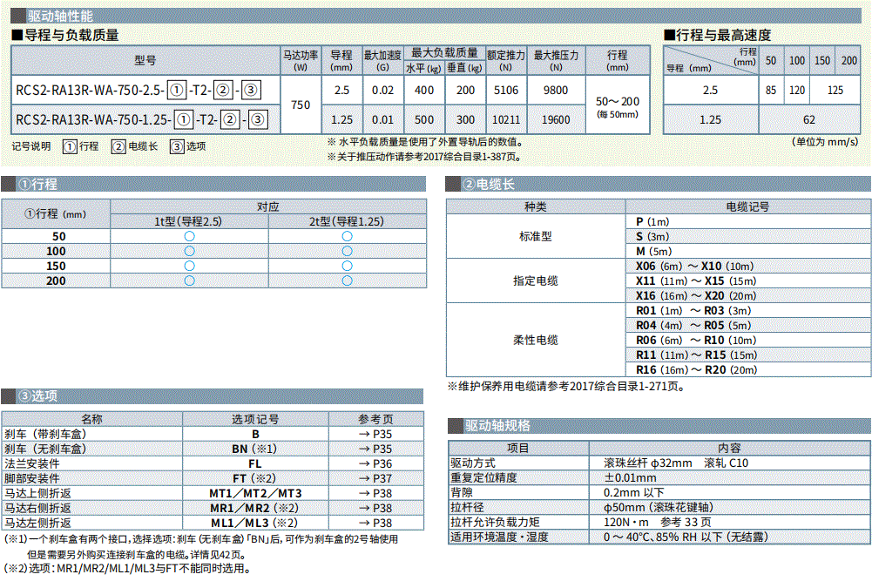Viewport: 872px width, 588px height.
Task: Click cable range R01 (1m) ～ R03 (3m)
Action: [694, 310]
